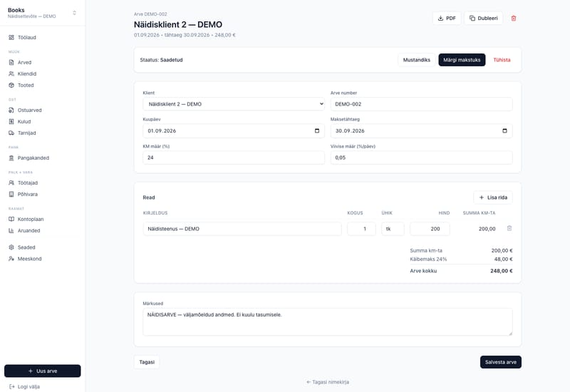570x392 pixels.
Task: Save invoice with Salvesta arve
Action: 501,362
